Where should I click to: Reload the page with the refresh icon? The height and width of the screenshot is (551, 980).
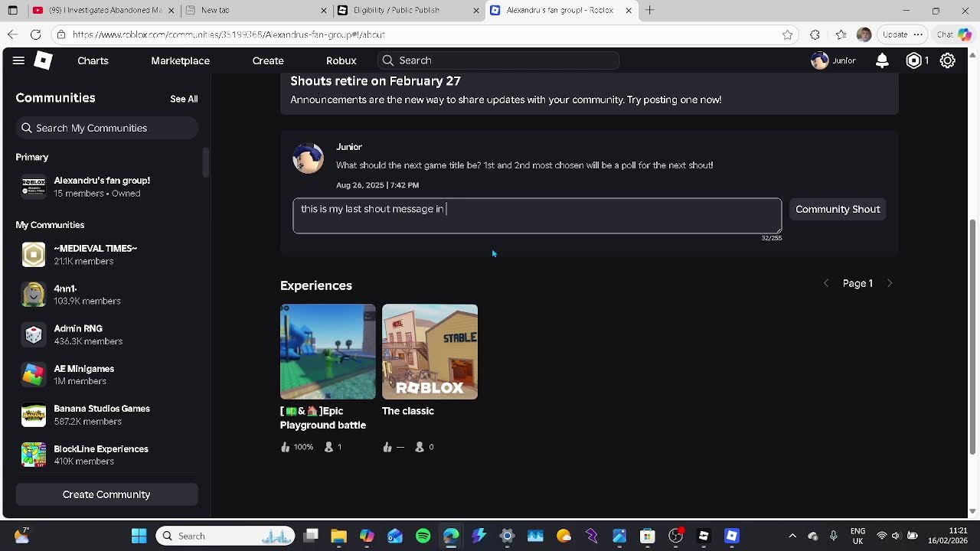[35, 34]
